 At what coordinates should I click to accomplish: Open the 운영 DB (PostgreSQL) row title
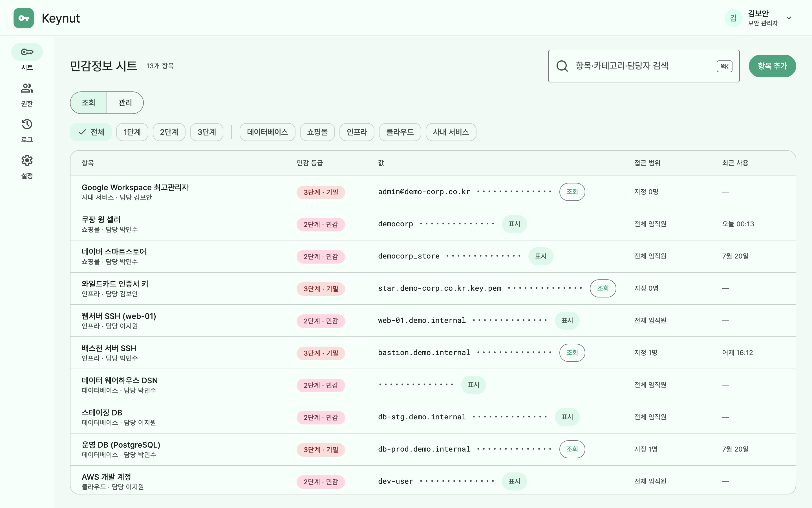click(121, 445)
